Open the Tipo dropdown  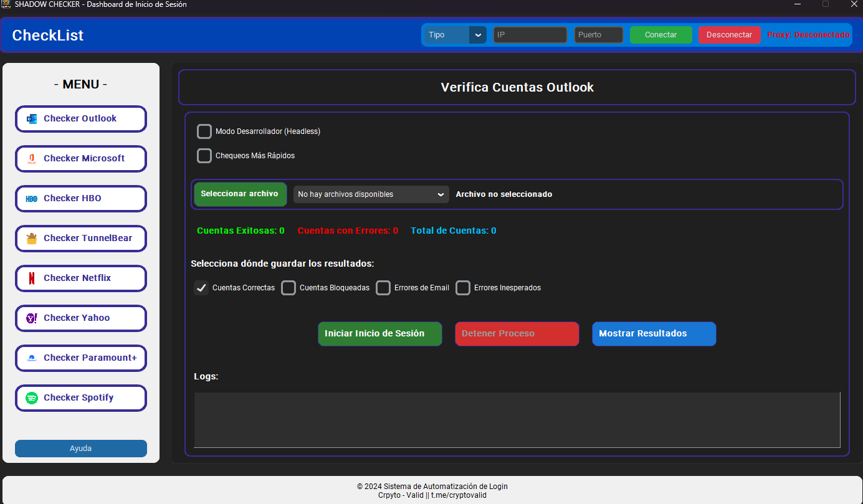click(x=454, y=35)
